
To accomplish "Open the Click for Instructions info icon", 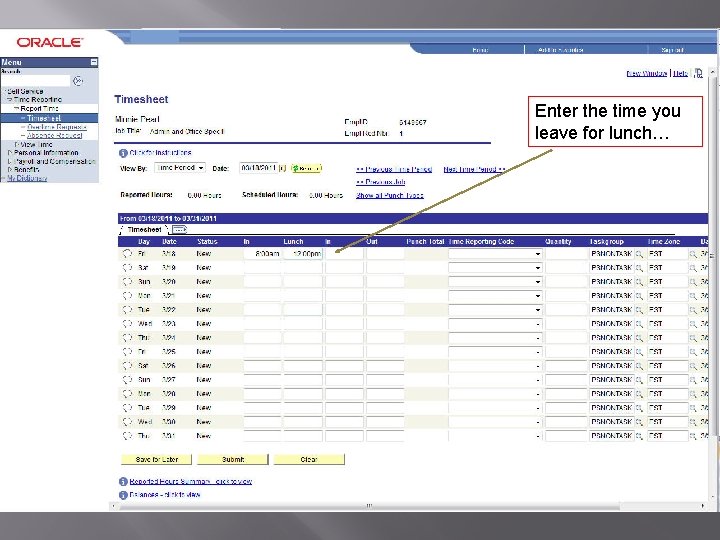I will coord(123,153).
